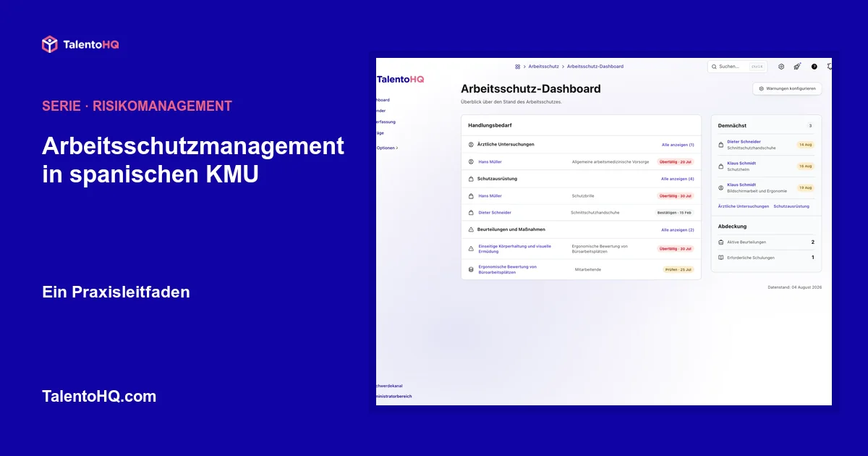Image resolution: width=868 pixels, height=456 pixels.
Task: Click the Aktive Beurteilungen icon
Action: (721, 242)
